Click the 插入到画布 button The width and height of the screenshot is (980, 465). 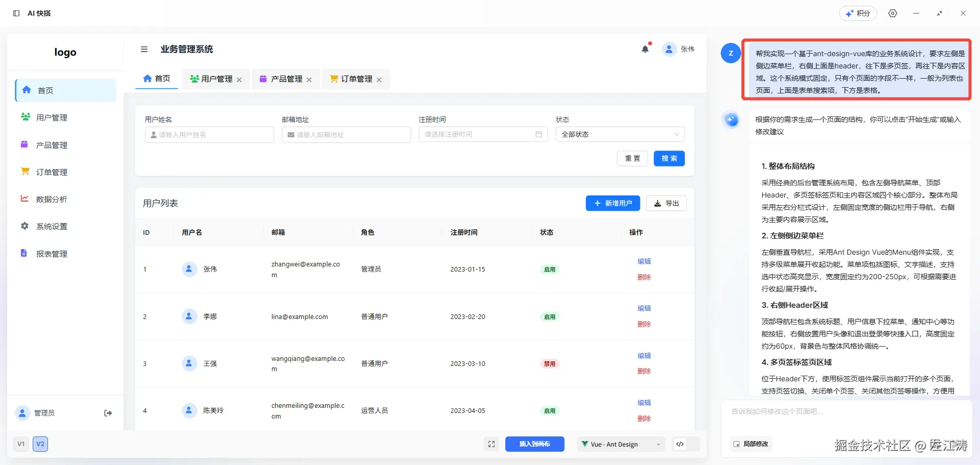tap(535, 444)
